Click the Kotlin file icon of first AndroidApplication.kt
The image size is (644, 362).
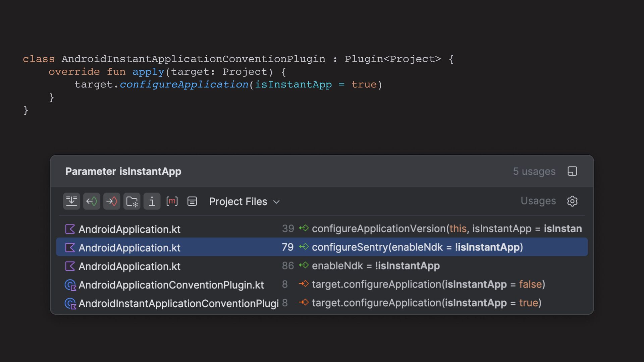[70, 229]
